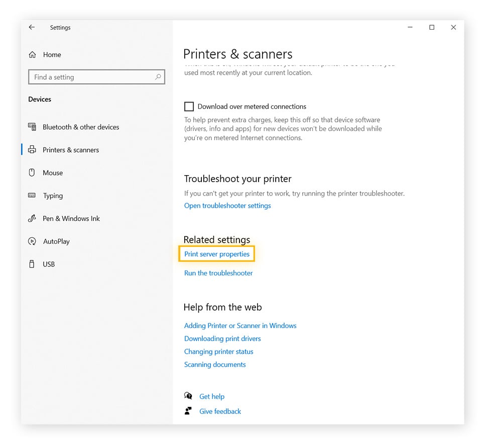Open the Scanning documents help article

tap(214, 365)
